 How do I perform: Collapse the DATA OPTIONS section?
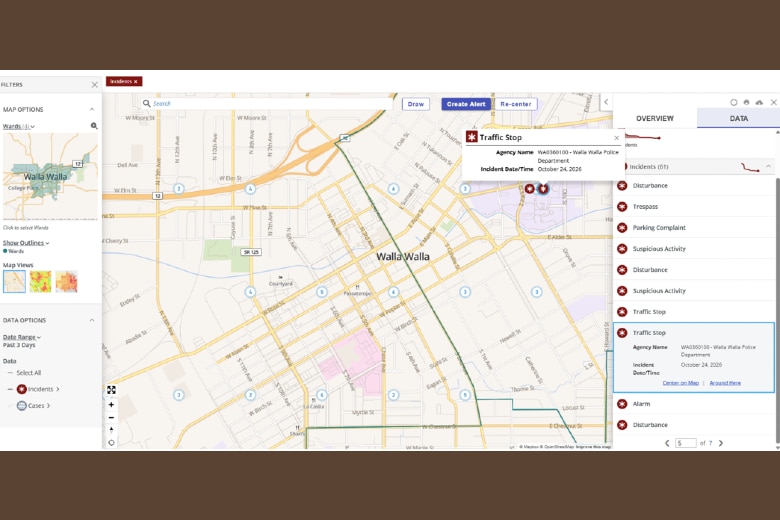pyautogui.click(x=92, y=320)
